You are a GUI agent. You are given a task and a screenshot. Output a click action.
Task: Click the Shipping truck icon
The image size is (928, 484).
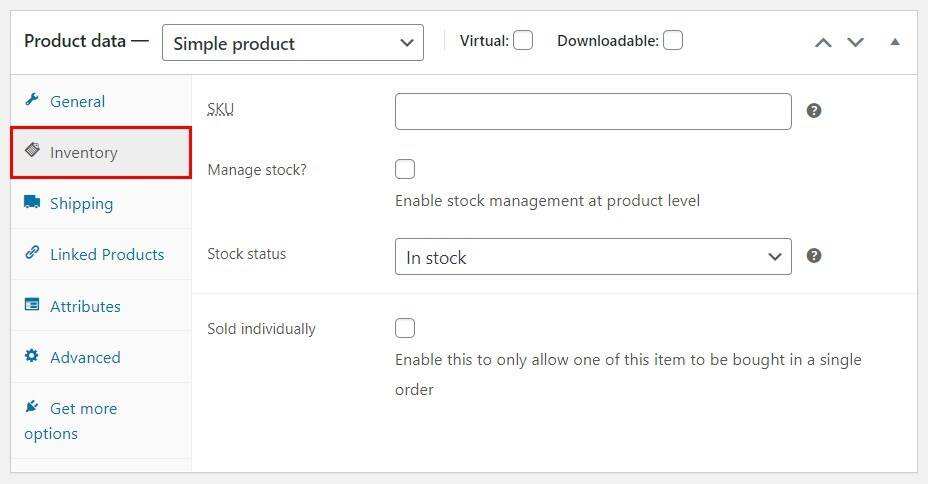tap(32, 202)
